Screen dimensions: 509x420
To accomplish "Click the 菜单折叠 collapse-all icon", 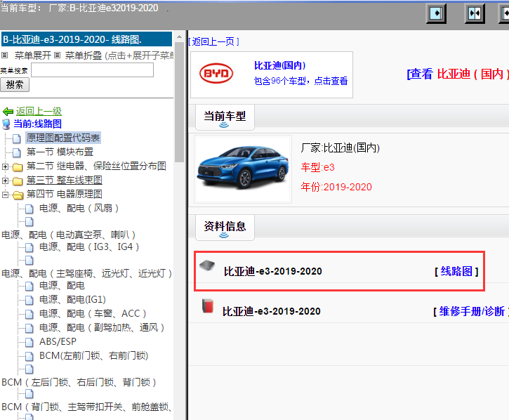I will pyautogui.click(x=57, y=55).
